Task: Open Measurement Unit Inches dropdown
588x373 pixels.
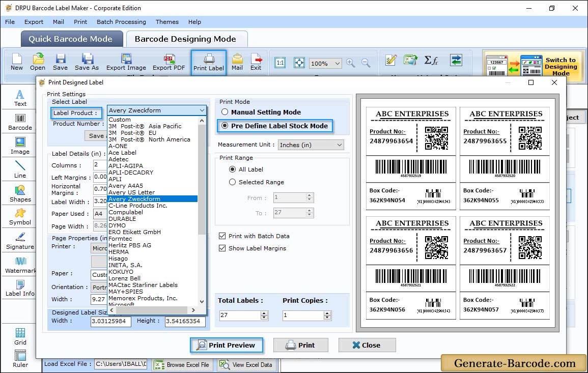Action: (311, 145)
